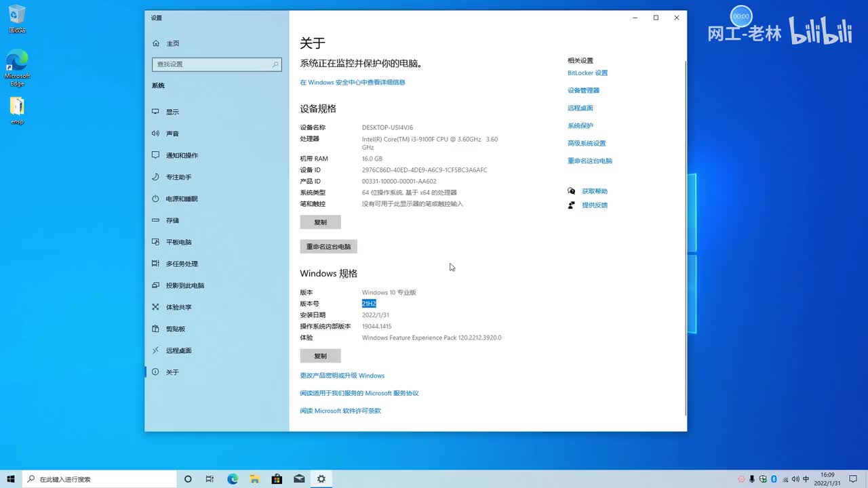The image size is (868, 488).
Task: Open 体验共享 shared experiences icon
Action: [155, 307]
